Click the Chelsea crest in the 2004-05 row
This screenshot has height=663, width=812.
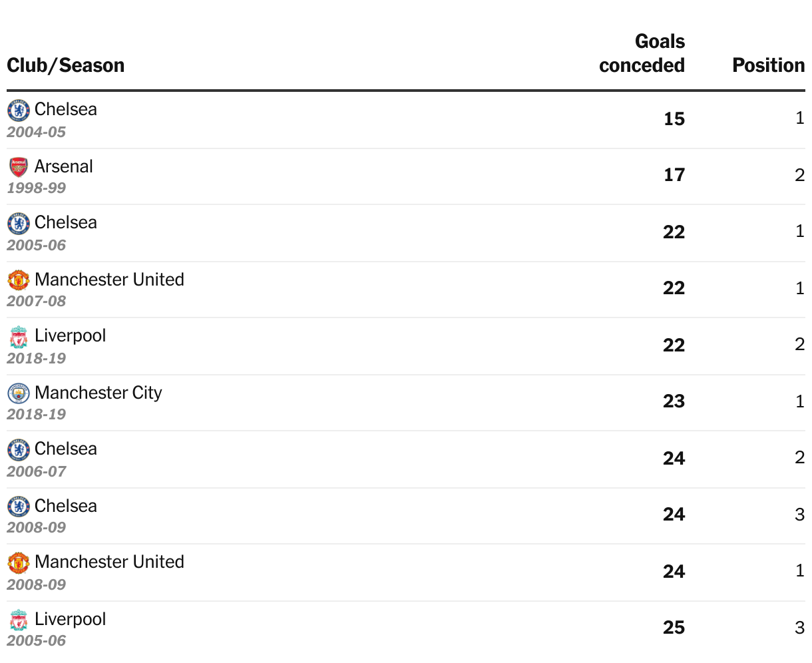18,110
